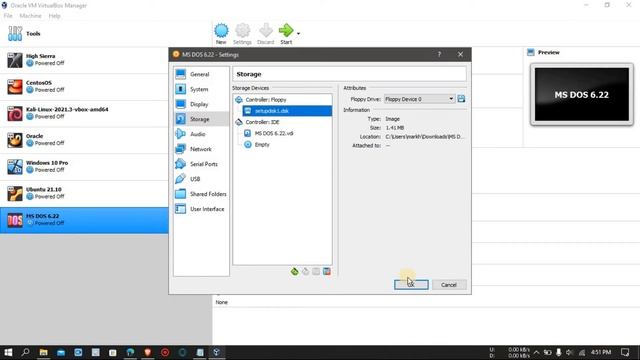Click the Settings toolbar button in the Manager
The width and height of the screenshot is (640, 360).
(242, 34)
